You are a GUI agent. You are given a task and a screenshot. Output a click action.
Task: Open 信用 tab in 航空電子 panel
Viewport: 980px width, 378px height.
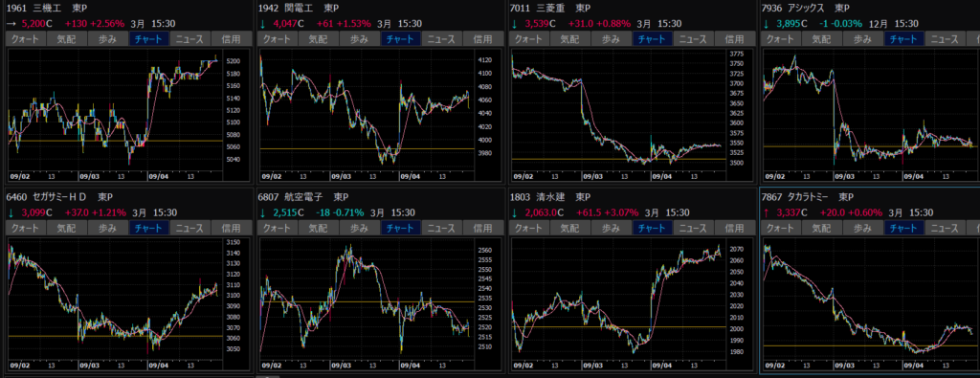pyautogui.click(x=483, y=228)
